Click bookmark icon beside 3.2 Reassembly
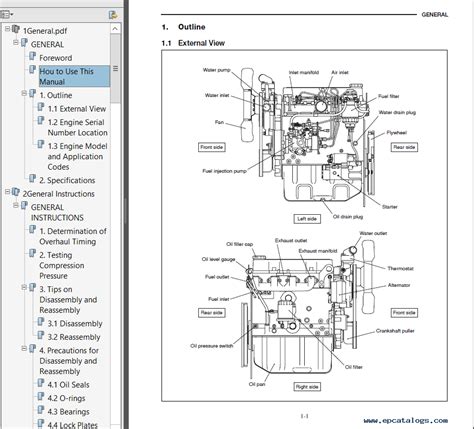 pyautogui.click(x=41, y=335)
